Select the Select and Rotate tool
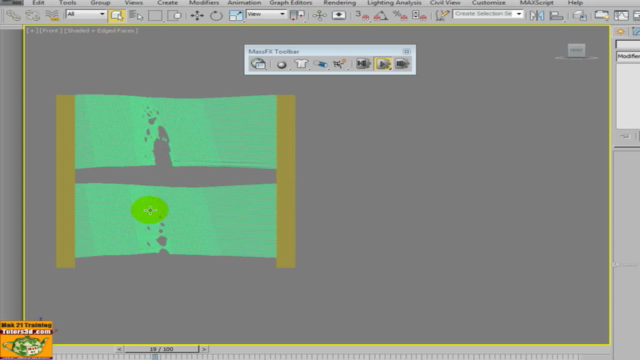The height and width of the screenshot is (360, 640). 216,16
